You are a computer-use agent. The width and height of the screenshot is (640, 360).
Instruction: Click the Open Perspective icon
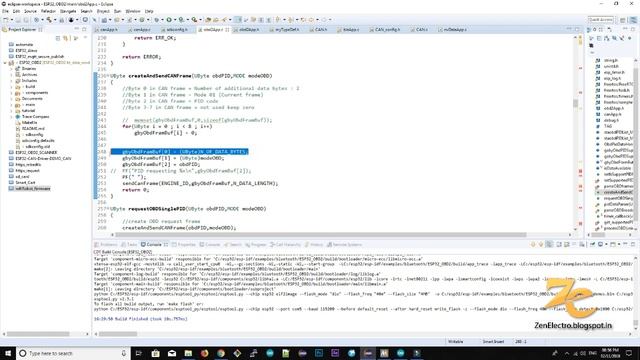pyautogui.click(x=623, y=20)
